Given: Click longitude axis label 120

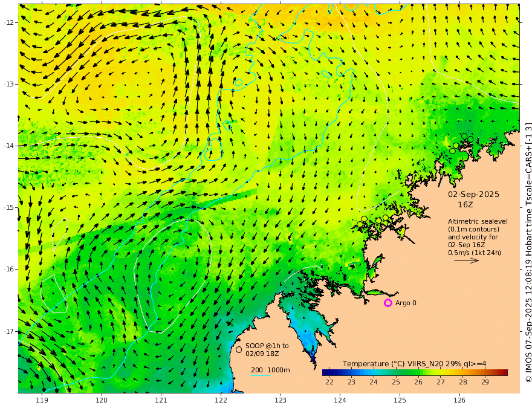Looking at the screenshot, I should (x=102, y=400).
